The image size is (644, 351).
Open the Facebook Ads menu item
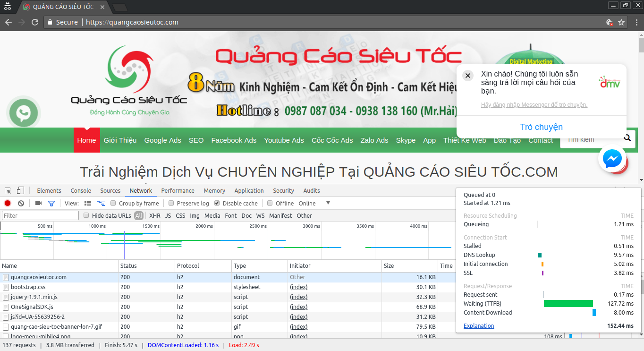(234, 140)
